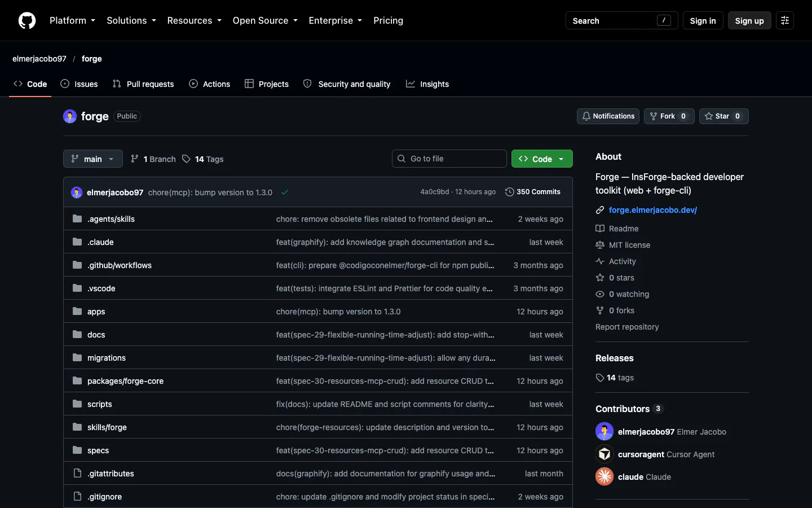
Task: Click the forge repo avatar icon
Action: 70,116
